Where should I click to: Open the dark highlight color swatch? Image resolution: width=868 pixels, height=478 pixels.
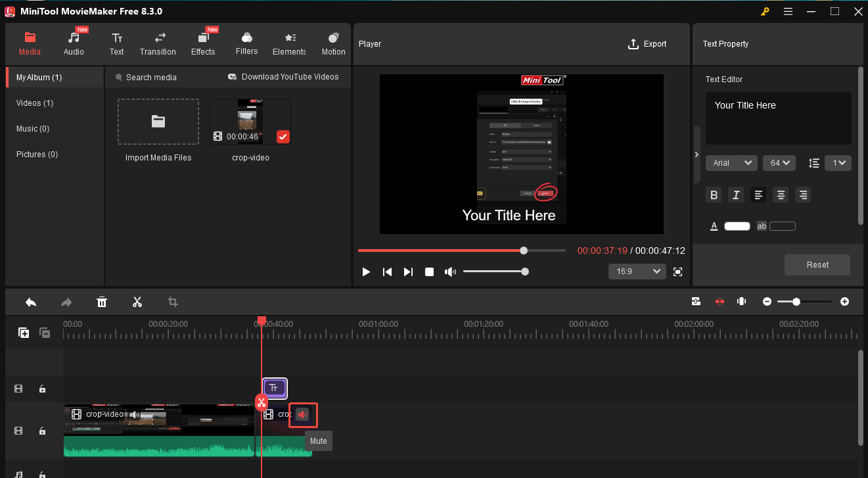[x=783, y=226]
